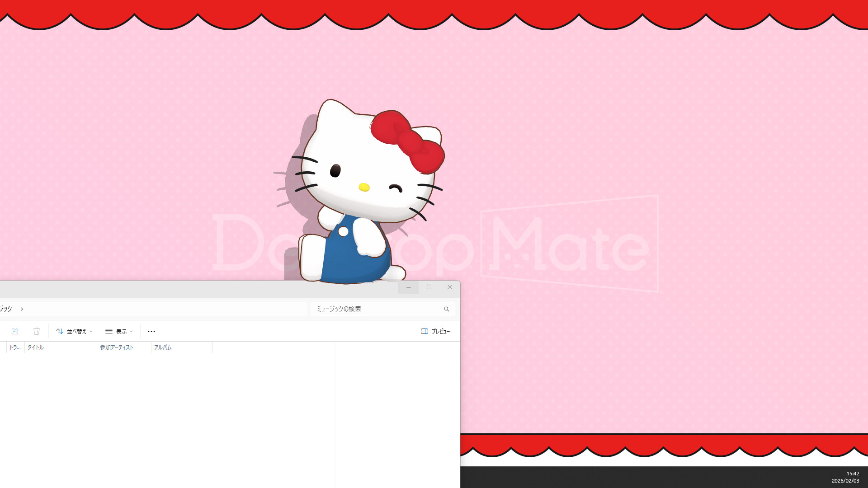Open the breadcrumb chevron after ミュージック
This screenshot has width=868, height=488.
click(x=21, y=309)
